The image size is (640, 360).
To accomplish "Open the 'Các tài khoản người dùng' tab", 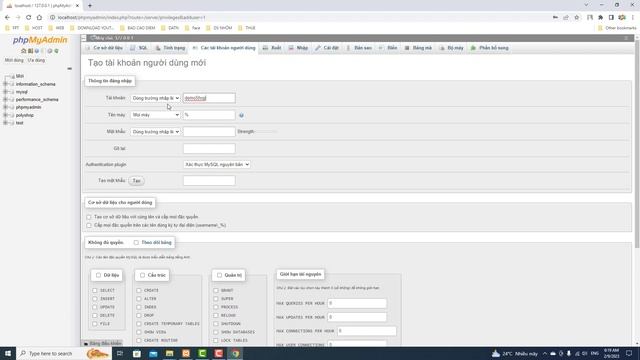I will (x=224, y=48).
